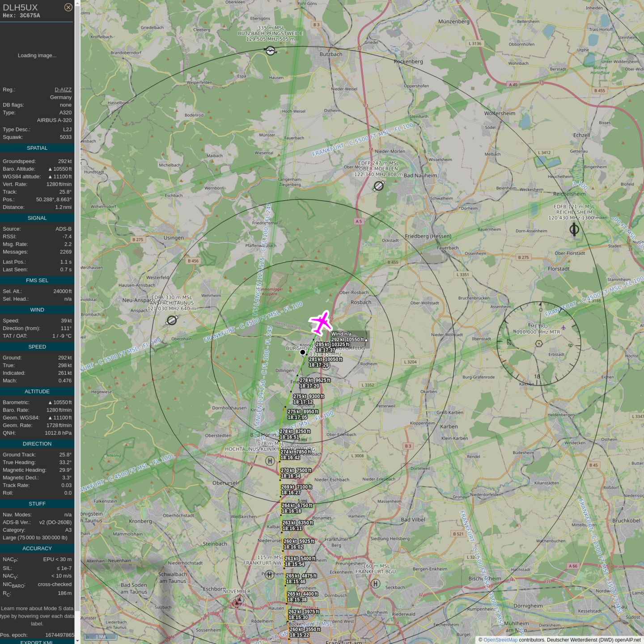Viewport: 644px width, 644px height.
Task: Click the sidebar scrollbar up arrow
Action: tap(77, 3)
